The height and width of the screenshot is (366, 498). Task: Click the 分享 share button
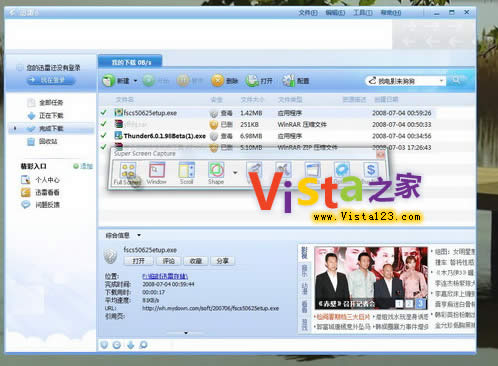pos(222,261)
